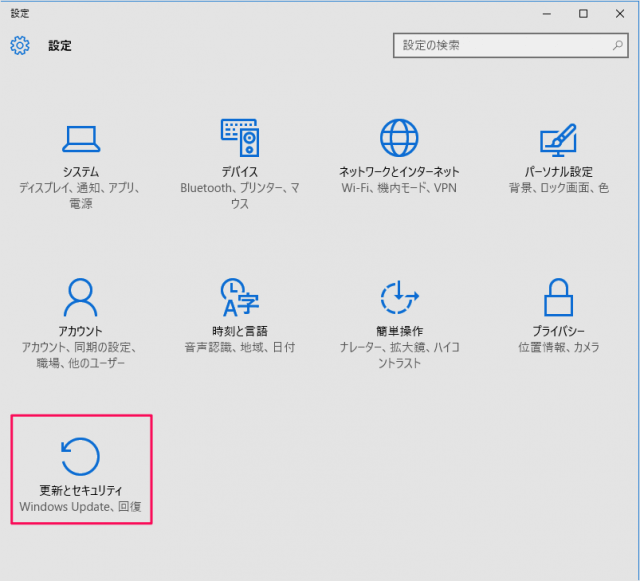Click the プライバシー padlock icon
Viewport: 640px width, 581px height.
pos(558,297)
